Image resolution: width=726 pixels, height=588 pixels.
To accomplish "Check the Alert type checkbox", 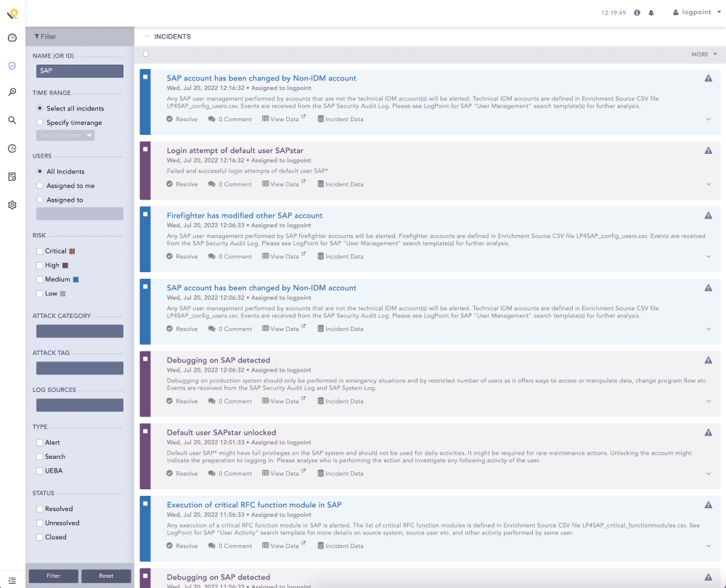I will (x=40, y=443).
